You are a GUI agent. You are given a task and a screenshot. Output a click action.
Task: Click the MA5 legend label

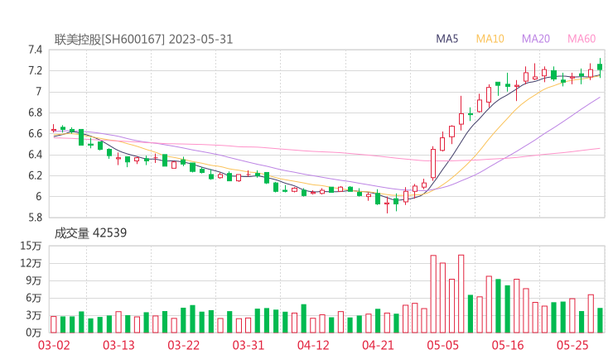pyautogui.click(x=446, y=39)
